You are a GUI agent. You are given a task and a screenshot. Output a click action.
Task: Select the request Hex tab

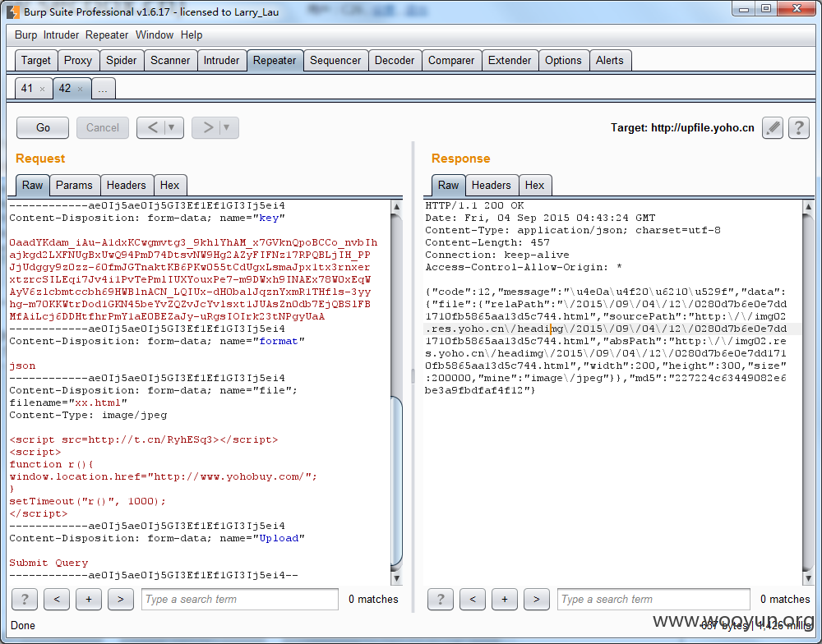pos(170,185)
